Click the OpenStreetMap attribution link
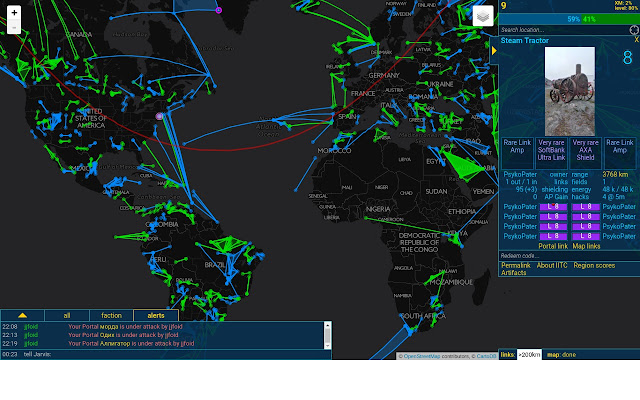Viewport: 640px width, 400px height. [422, 356]
